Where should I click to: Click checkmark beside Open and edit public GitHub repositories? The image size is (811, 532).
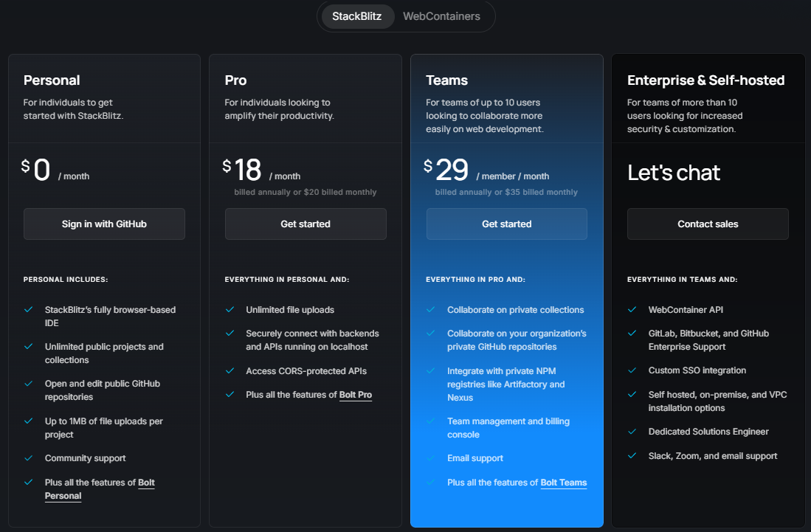click(x=29, y=384)
